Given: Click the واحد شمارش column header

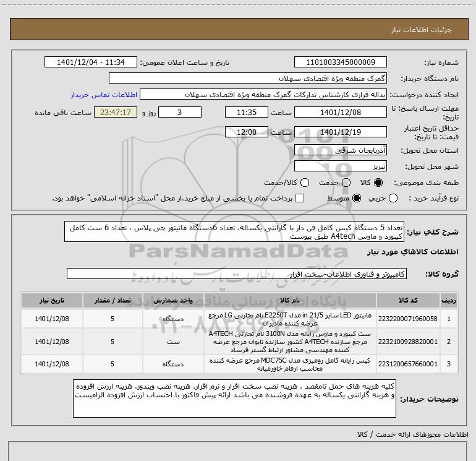Looking at the screenshot, I should click(x=173, y=300).
